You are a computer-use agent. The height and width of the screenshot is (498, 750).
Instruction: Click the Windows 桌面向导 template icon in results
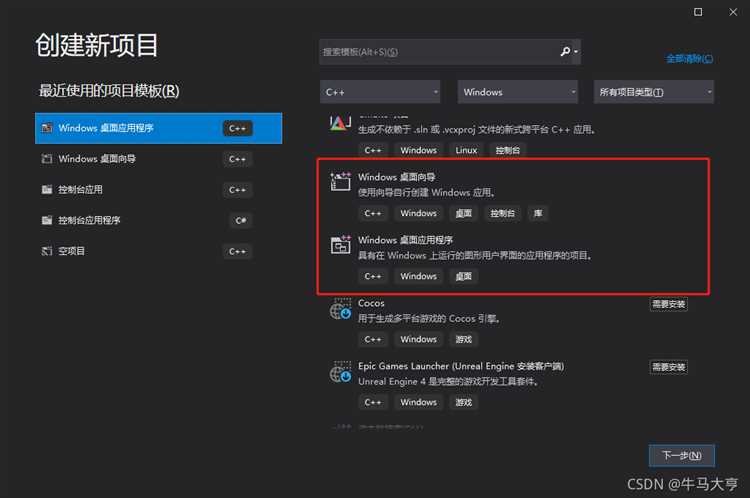[x=340, y=182]
